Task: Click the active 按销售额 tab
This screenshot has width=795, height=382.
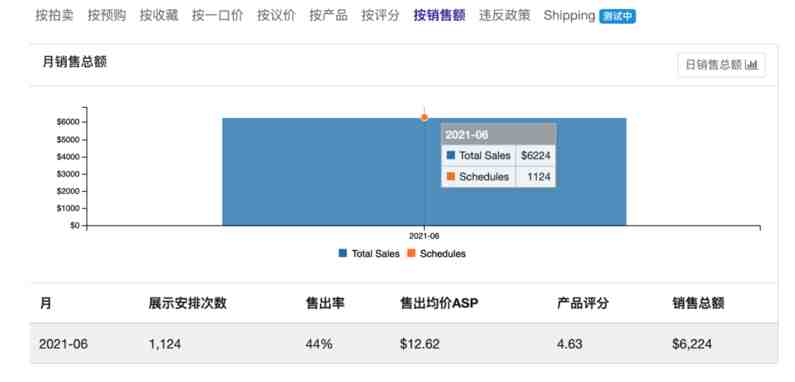Action: tap(440, 16)
